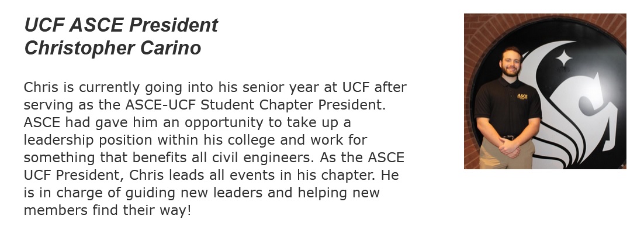This screenshot has height=236, width=644.
Task: Click the four-point star on the Pegasus emblem
Action: point(564,58)
